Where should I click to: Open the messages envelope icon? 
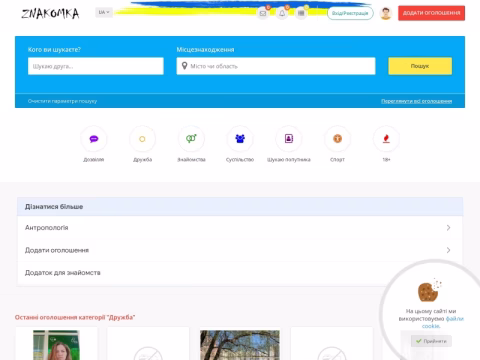(x=263, y=13)
